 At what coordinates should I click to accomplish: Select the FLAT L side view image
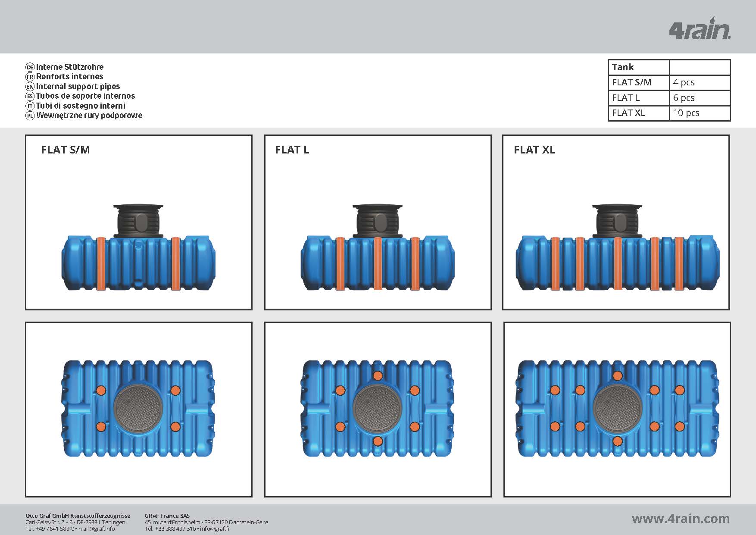(378, 248)
